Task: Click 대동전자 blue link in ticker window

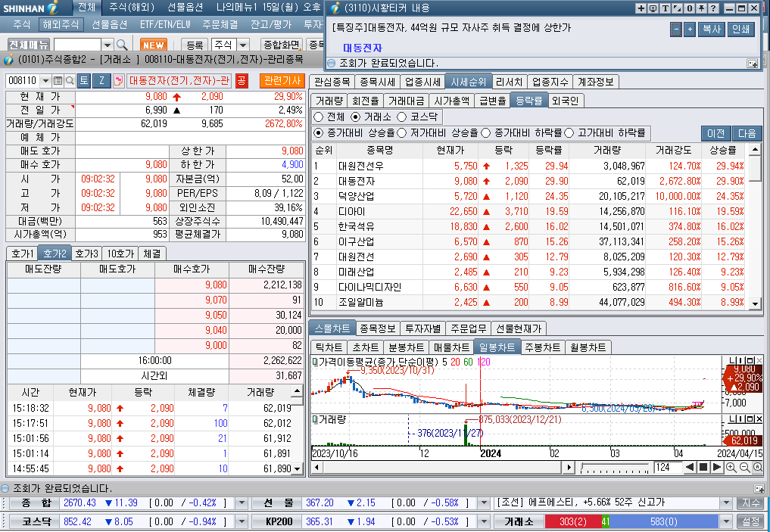Action: pos(363,48)
